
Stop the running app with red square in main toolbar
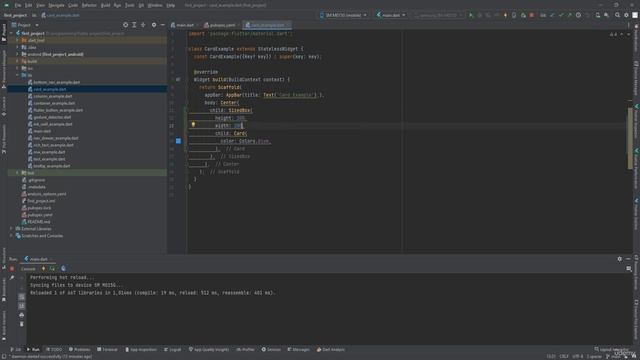click(x=531, y=15)
